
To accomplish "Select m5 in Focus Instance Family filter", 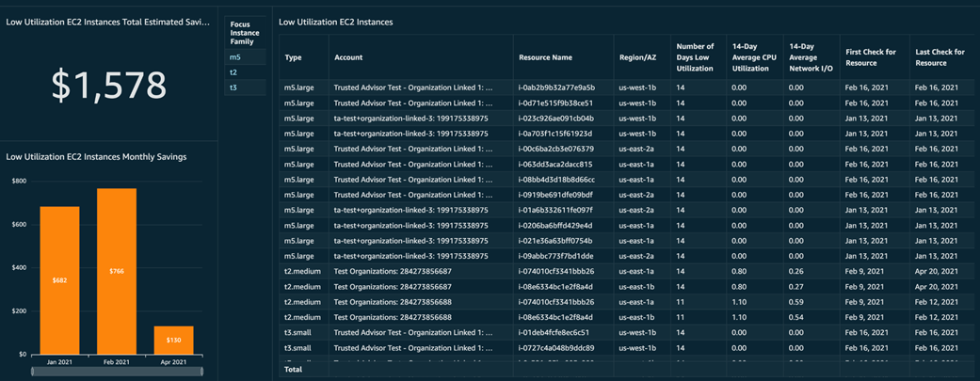I will [235, 57].
